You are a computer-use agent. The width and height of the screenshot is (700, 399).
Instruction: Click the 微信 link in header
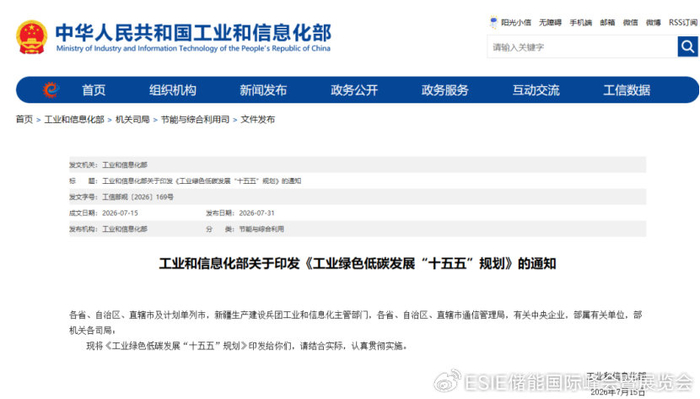coord(630,22)
